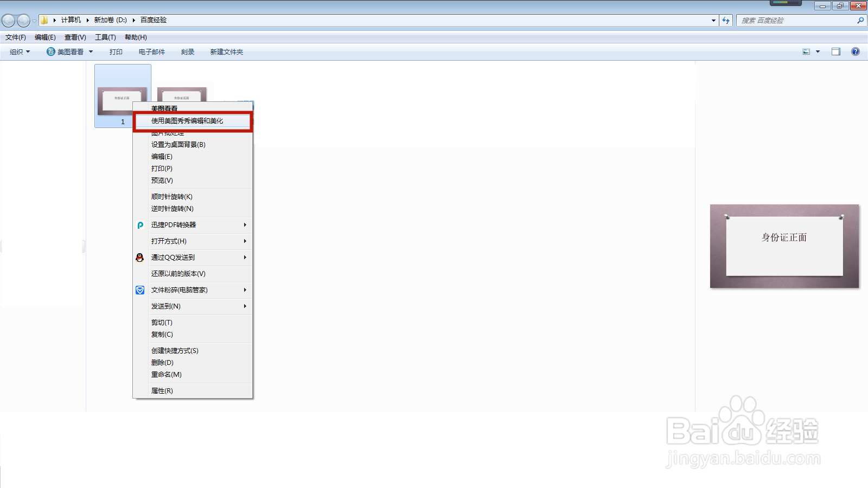Click the 新建文件夹 toolbar button
The height and width of the screenshot is (488, 868).
(x=227, y=52)
